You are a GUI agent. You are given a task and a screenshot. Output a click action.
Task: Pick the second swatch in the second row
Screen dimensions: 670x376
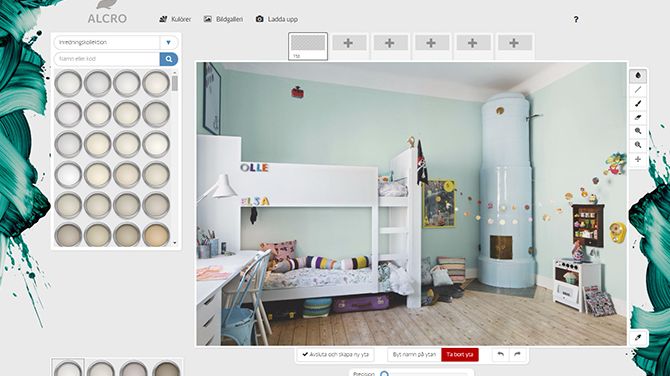pyautogui.click(x=97, y=114)
